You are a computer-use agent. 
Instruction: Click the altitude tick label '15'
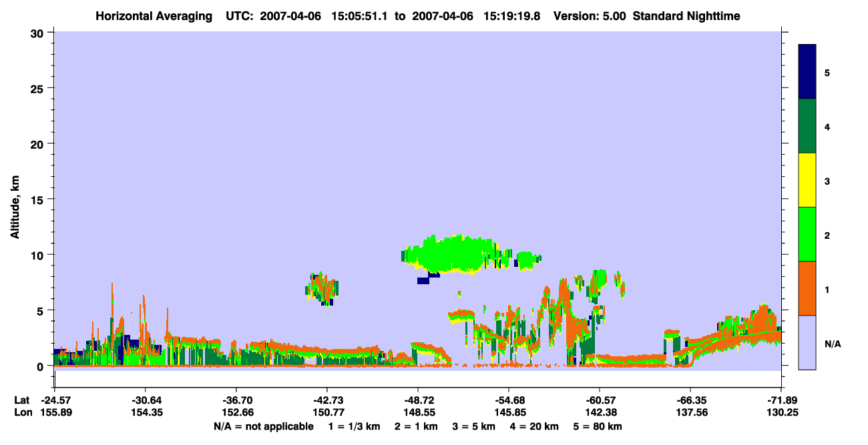coord(39,199)
